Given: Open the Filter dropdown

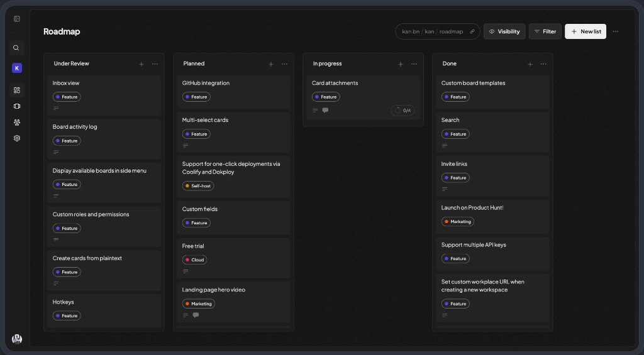Looking at the screenshot, I should (545, 31).
